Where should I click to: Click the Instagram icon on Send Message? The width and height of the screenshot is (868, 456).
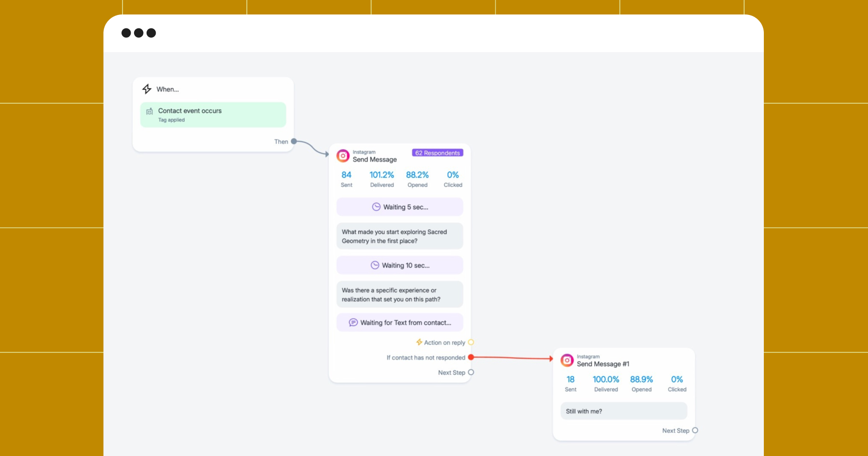[343, 155]
